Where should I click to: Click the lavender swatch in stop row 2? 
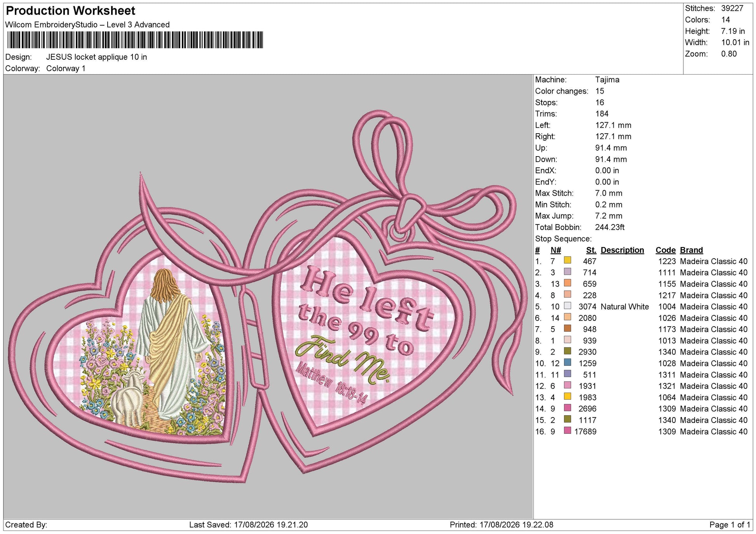(568, 271)
